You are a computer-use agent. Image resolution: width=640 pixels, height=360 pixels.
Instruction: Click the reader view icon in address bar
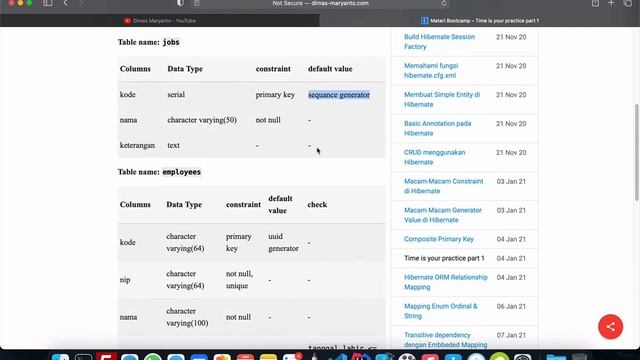pos(197,3)
